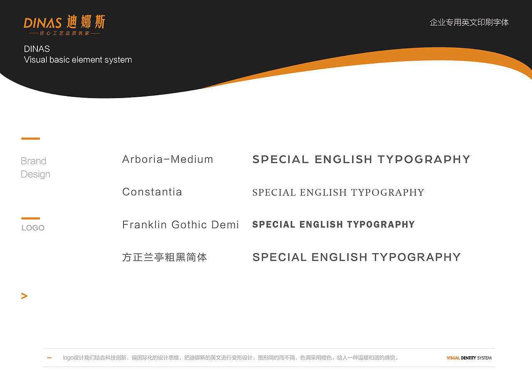
Task: Click the white DINAS heading under the logo
Action: tap(37, 49)
